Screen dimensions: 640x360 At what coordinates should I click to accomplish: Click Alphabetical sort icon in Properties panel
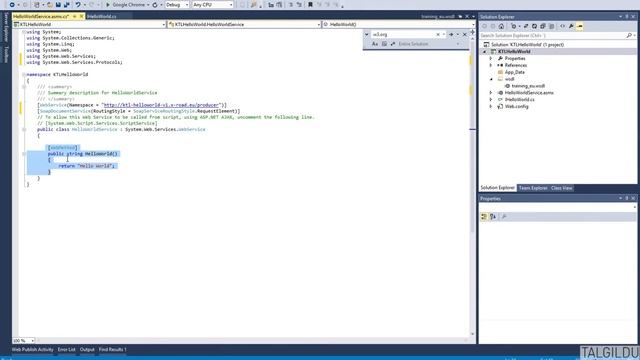pyautogui.click(x=493, y=217)
